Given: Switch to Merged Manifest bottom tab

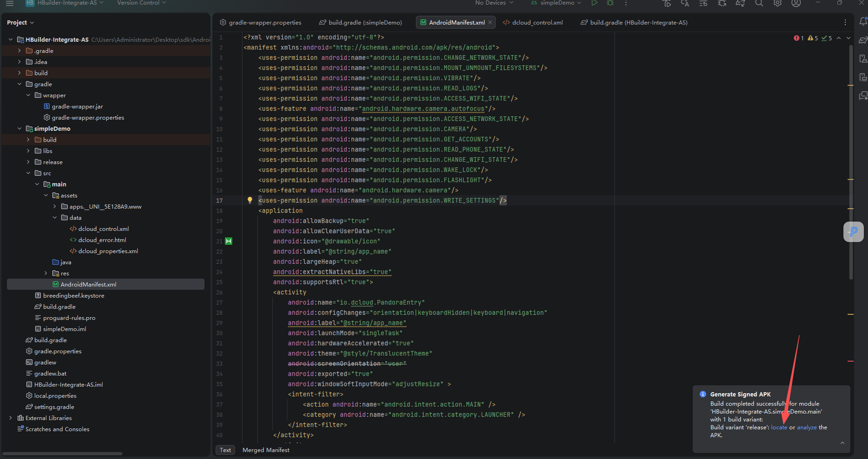Looking at the screenshot, I should pyautogui.click(x=266, y=450).
